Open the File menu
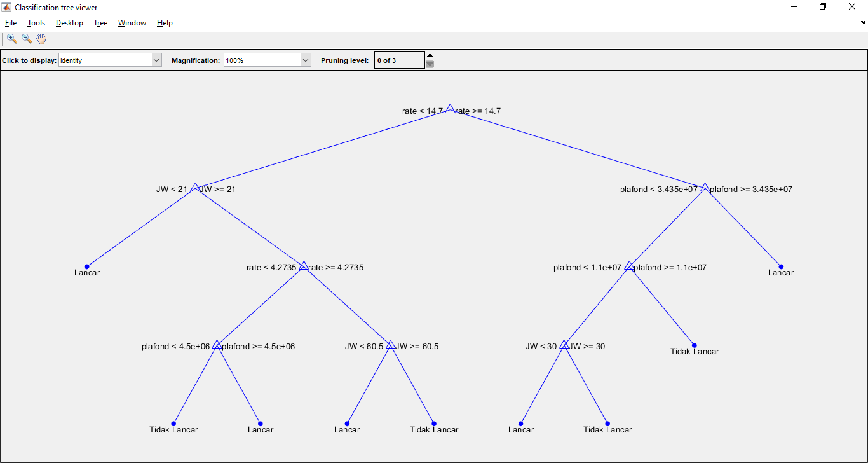Viewport: 868px width, 463px height. point(11,23)
